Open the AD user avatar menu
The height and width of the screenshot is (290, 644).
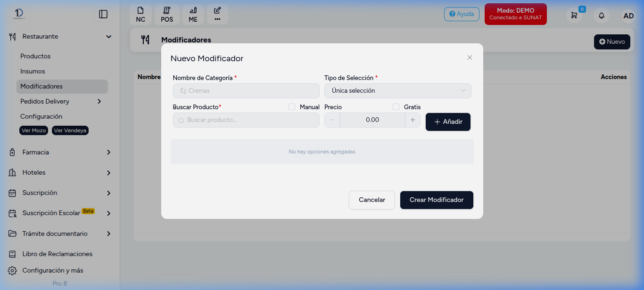coord(628,16)
